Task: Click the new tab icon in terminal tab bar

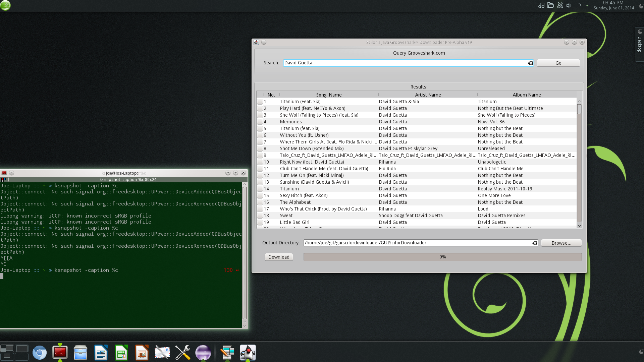Action: pos(3,180)
